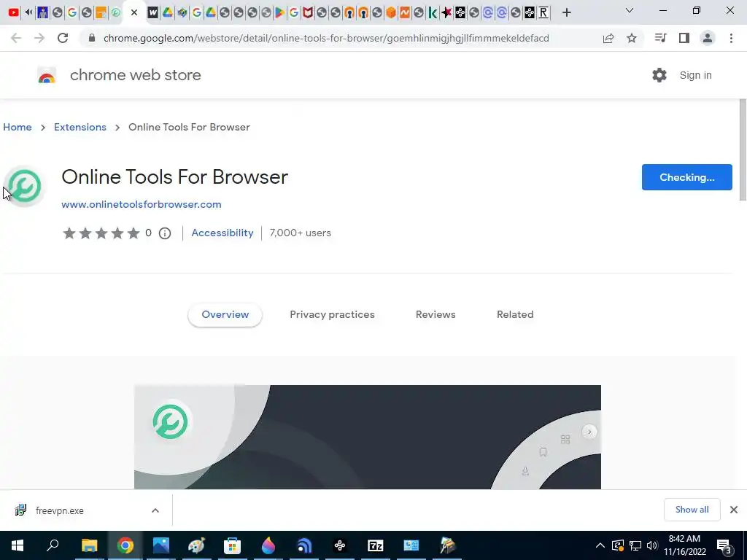Open the downloaded freevpn.exe file
The width and height of the screenshot is (747, 560).
coord(60,510)
